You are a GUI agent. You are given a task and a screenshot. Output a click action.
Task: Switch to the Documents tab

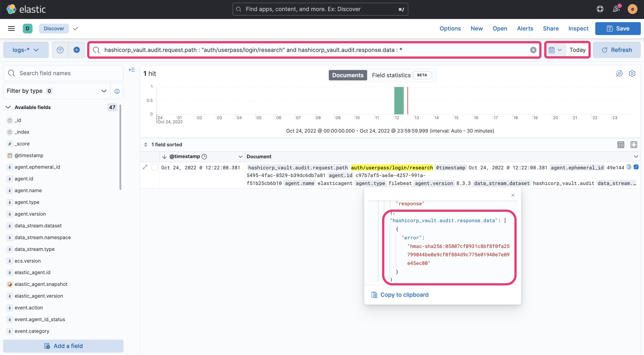pyautogui.click(x=348, y=75)
